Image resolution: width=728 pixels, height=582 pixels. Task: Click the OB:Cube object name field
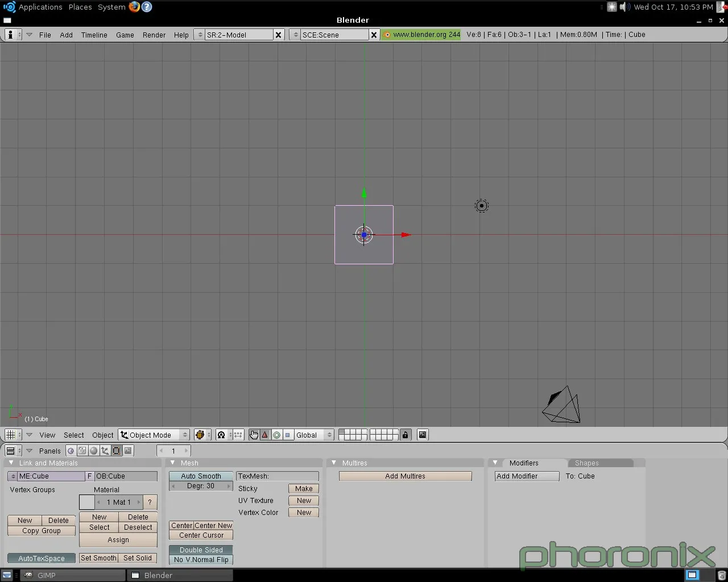[126, 476]
